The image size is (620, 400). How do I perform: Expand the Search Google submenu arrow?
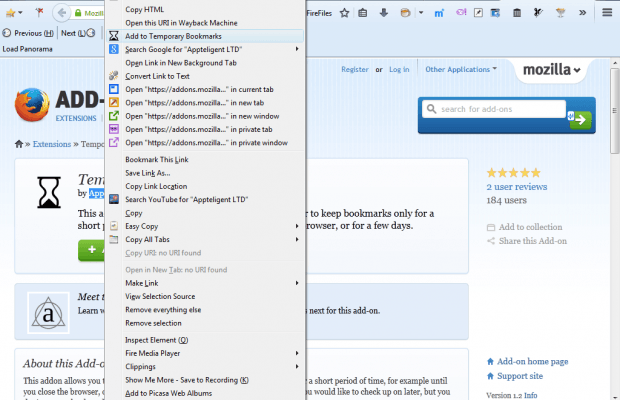[297, 49]
